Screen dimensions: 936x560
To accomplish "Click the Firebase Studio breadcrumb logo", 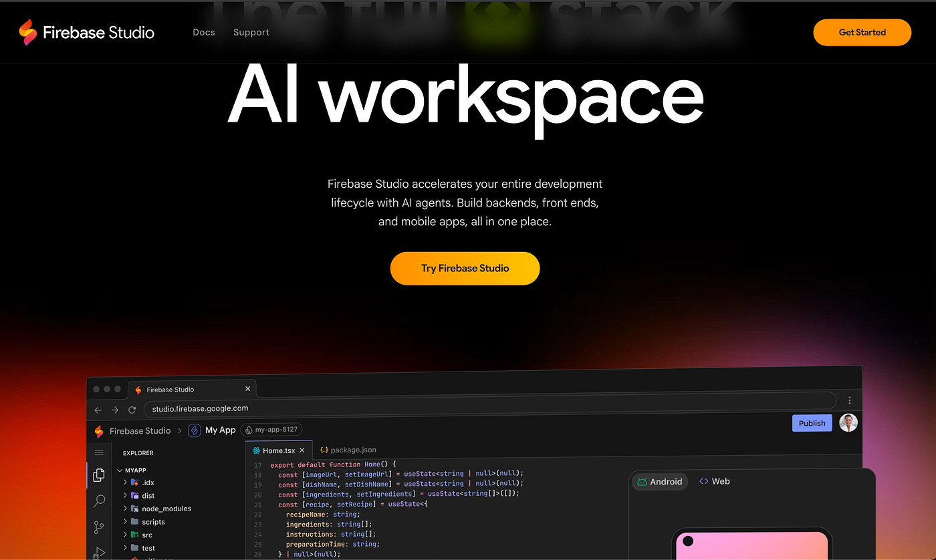I will pyautogui.click(x=99, y=431).
